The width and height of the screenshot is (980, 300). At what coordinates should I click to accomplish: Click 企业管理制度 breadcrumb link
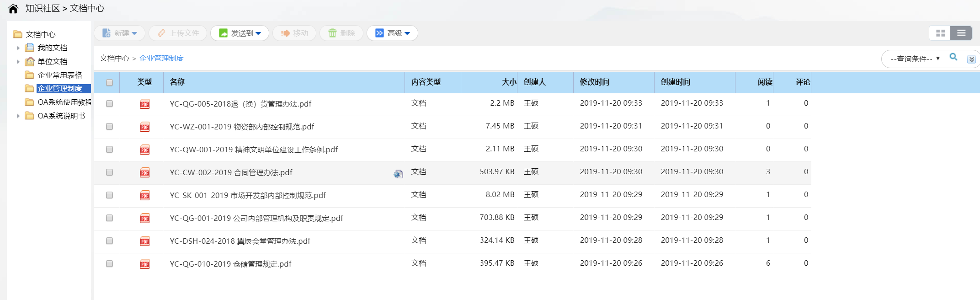(161, 59)
